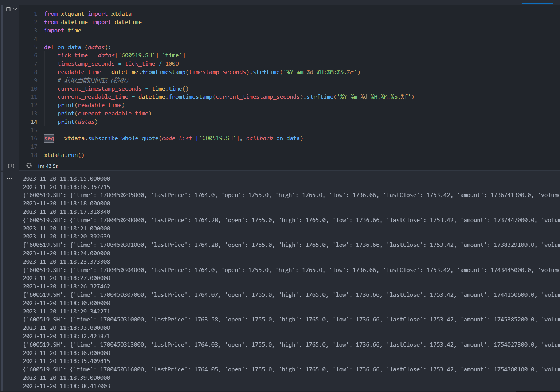Click output line 2023-11-20 11:18:29.342271
Viewport: 560px width, 392px height.
pos(67,312)
